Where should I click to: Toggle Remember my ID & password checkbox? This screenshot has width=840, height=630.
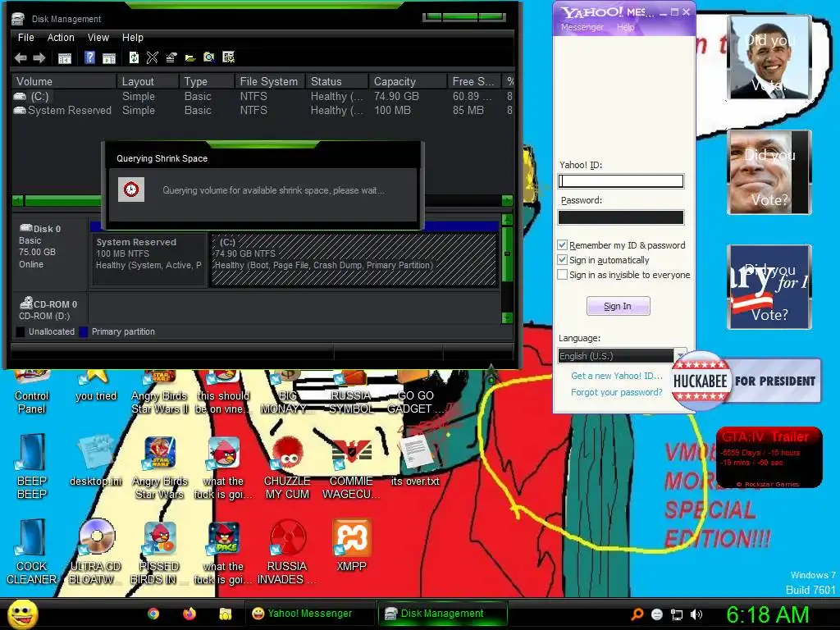tap(562, 244)
